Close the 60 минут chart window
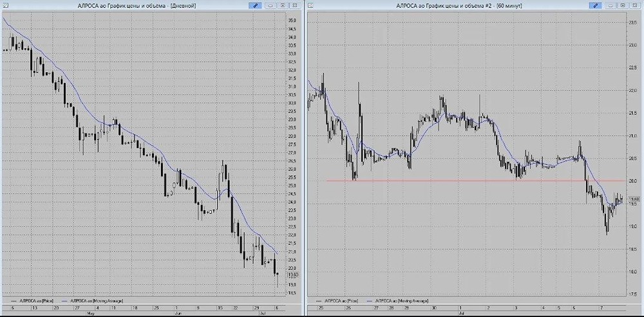The image size is (644, 317). (635, 6)
